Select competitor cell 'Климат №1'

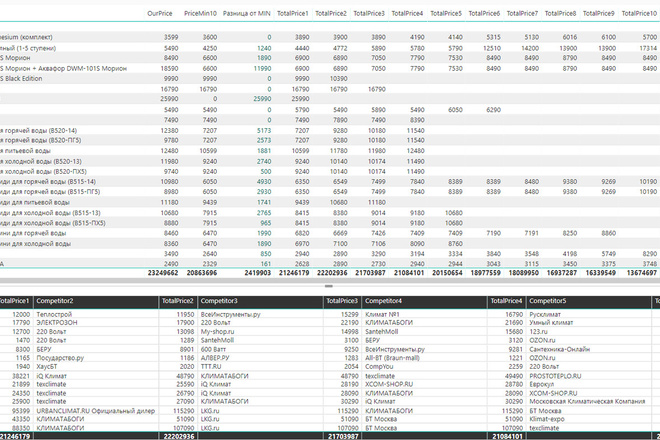pos(382,314)
